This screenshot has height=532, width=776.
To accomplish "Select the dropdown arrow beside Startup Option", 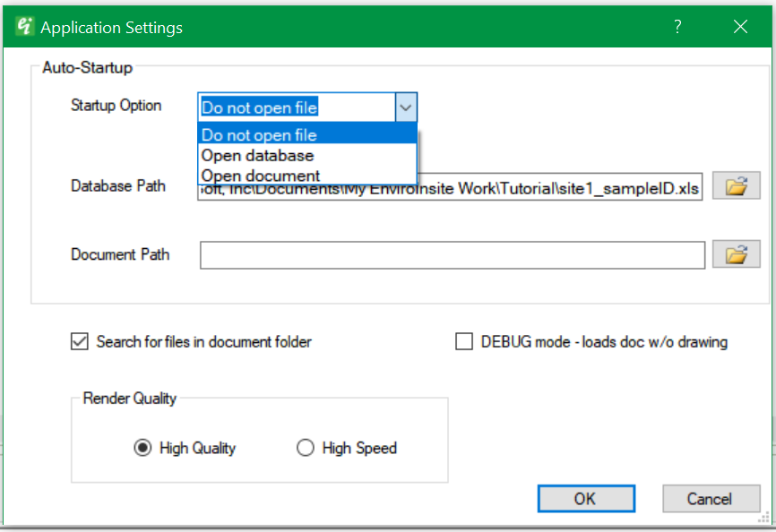I will pyautogui.click(x=406, y=107).
